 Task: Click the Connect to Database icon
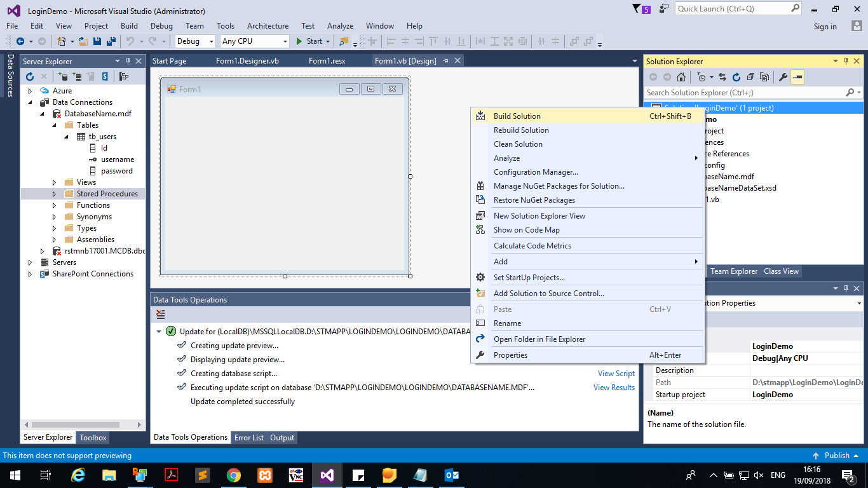click(64, 76)
